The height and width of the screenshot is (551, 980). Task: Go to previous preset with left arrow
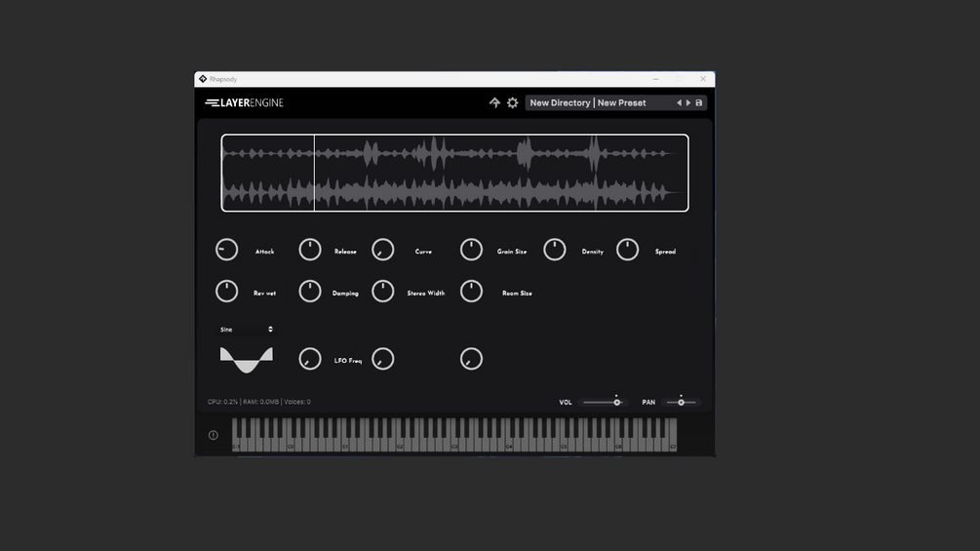[679, 102]
